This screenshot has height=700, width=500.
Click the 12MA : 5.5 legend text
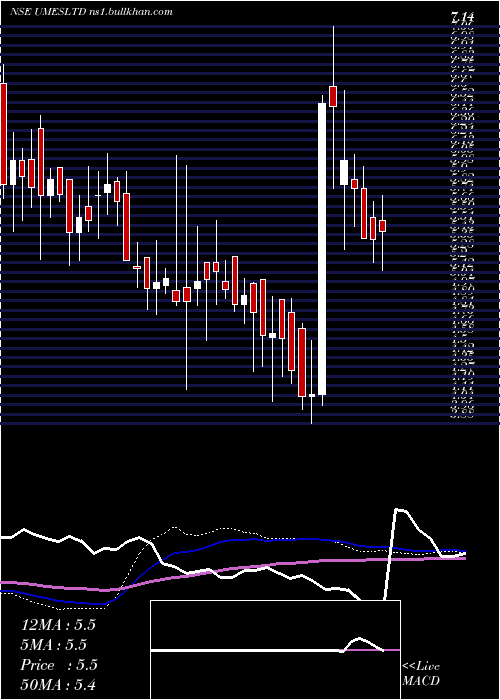click(x=58, y=625)
